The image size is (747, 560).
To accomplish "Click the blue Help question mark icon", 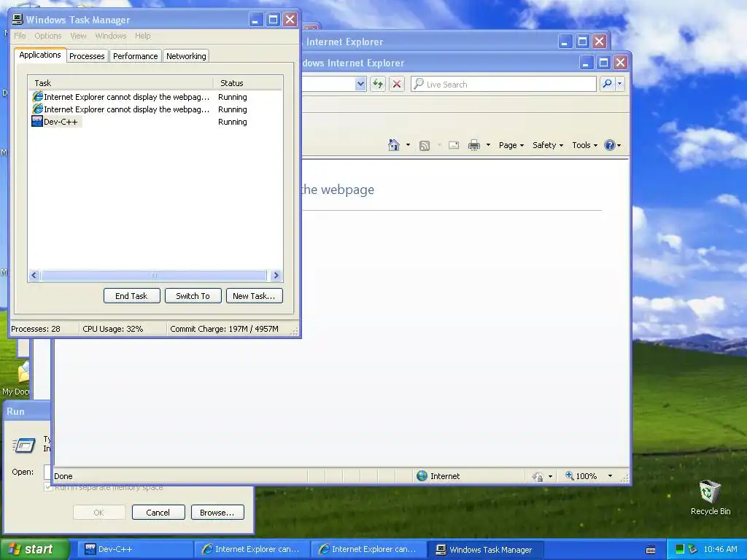I will (609, 145).
